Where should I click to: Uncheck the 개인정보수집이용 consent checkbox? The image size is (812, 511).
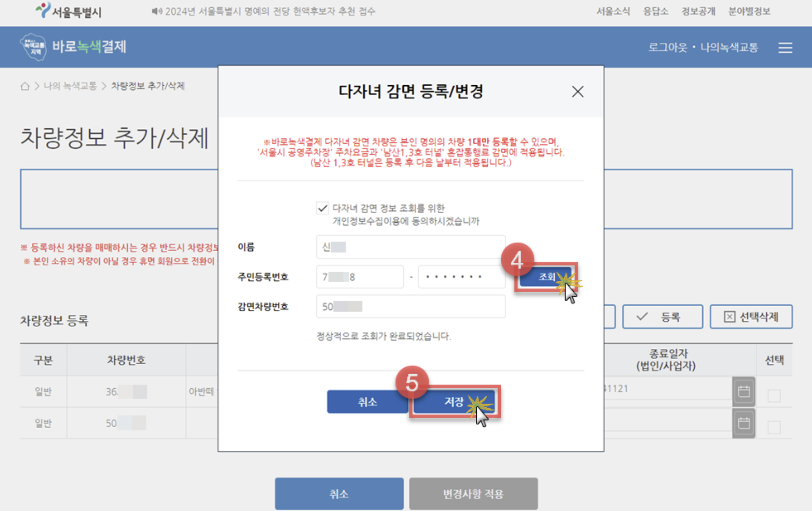click(323, 208)
